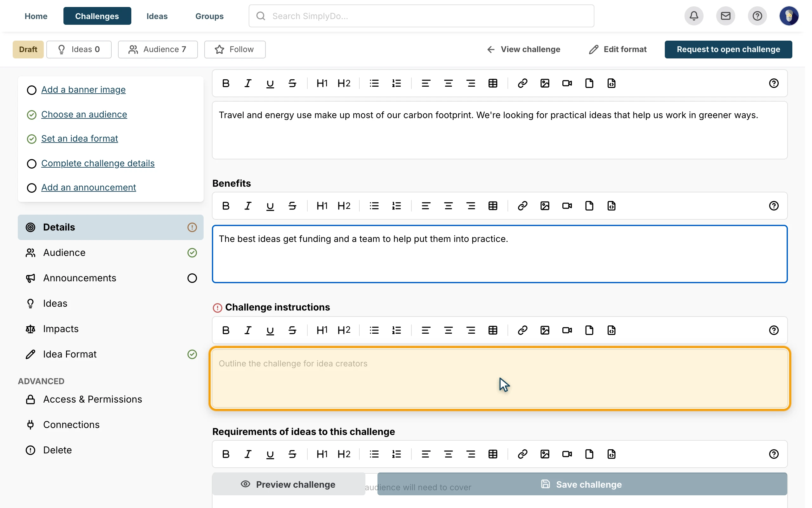Open Announcements in the sidebar

110,278
